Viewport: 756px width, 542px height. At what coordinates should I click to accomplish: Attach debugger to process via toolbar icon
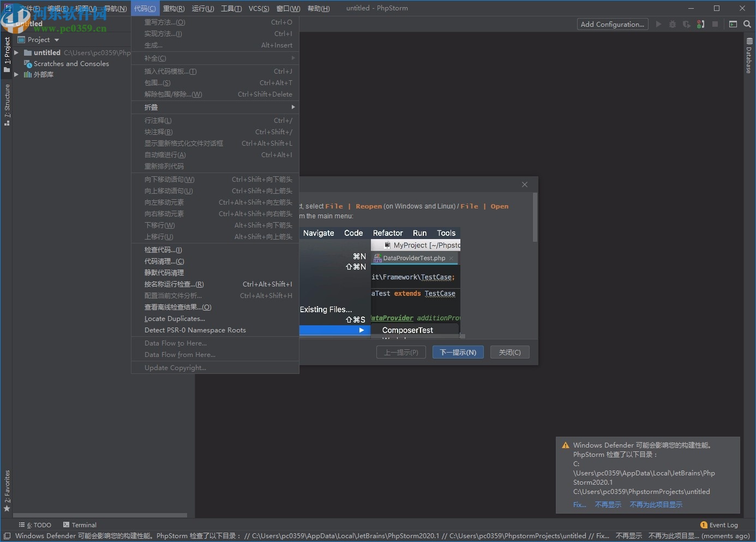click(700, 24)
